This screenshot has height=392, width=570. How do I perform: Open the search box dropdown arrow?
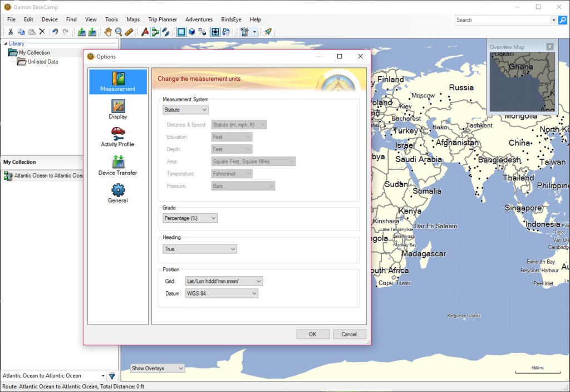click(x=554, y=20)
